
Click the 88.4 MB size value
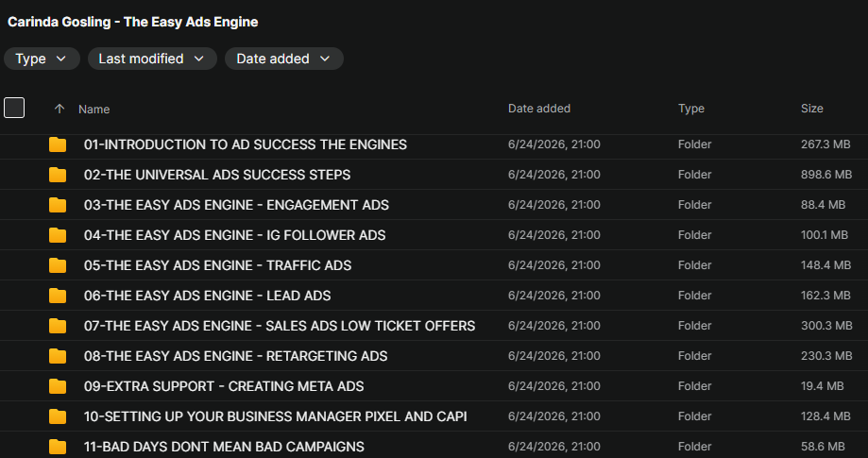pyautogui.click(x=824, y=205)
